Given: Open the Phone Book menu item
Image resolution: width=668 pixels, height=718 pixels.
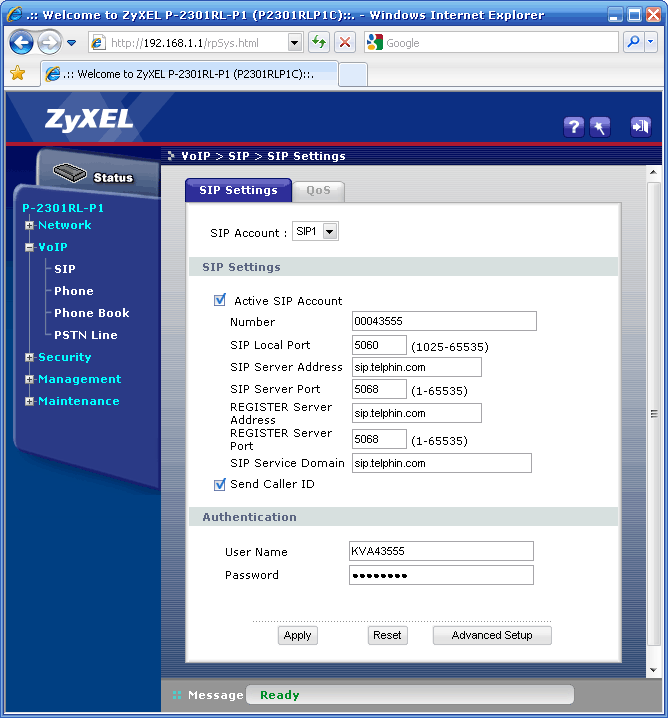Looking at the screenshot, I should point(92,313).
